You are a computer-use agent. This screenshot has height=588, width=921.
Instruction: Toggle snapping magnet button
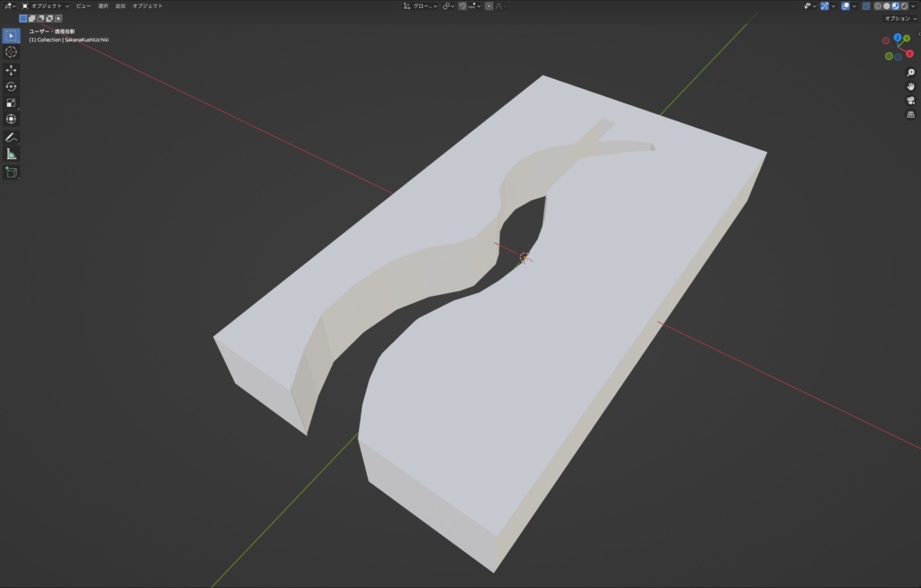tap(462, 6)
